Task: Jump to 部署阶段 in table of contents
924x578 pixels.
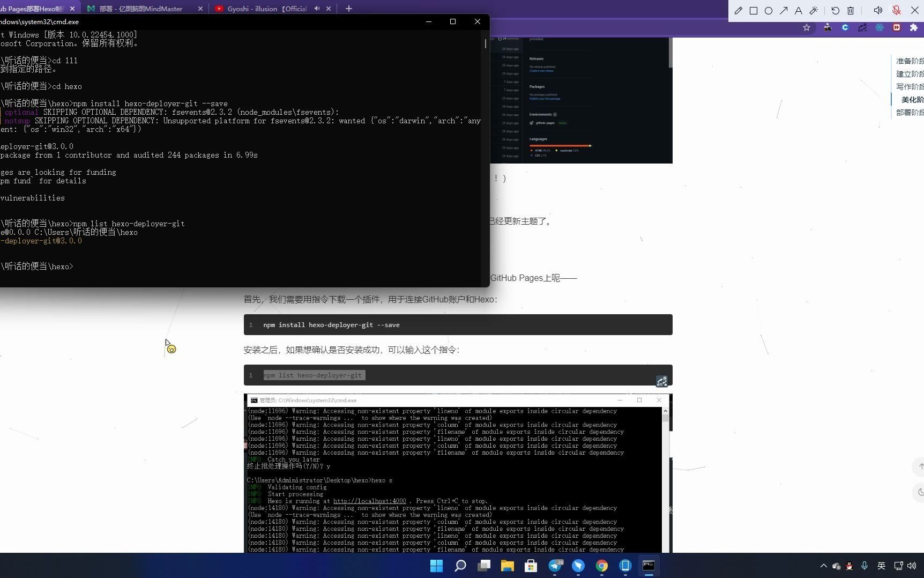Action: coord(910,113)
